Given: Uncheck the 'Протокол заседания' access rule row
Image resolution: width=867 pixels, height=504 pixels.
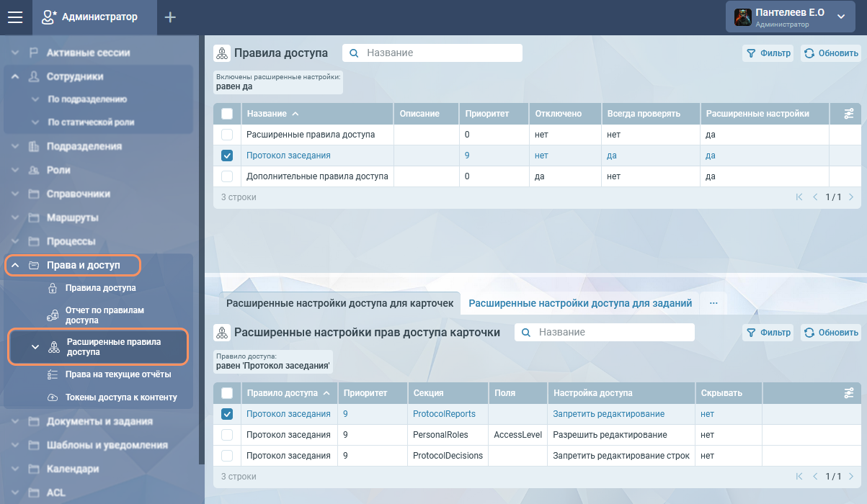Looking at the screenshot, I should coord(227,156).
